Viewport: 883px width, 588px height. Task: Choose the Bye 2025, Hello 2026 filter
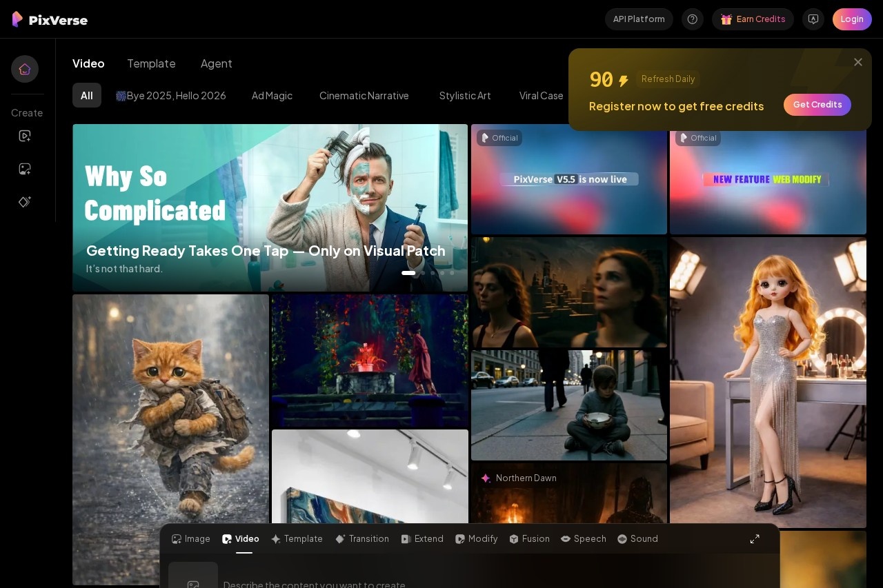click(x=170, y=96)
